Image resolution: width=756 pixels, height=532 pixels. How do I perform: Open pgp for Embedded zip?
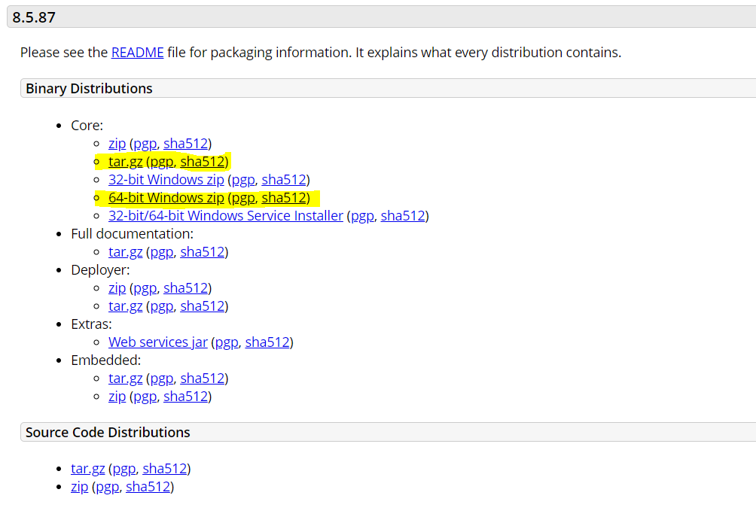tap(145, 397)
